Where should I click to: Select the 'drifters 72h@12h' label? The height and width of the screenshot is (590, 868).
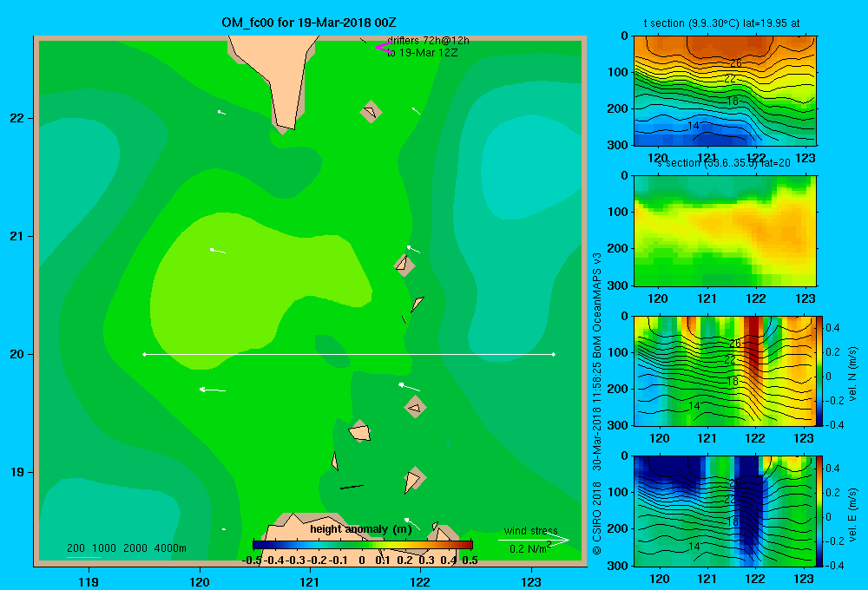click(x=429, y=41)
